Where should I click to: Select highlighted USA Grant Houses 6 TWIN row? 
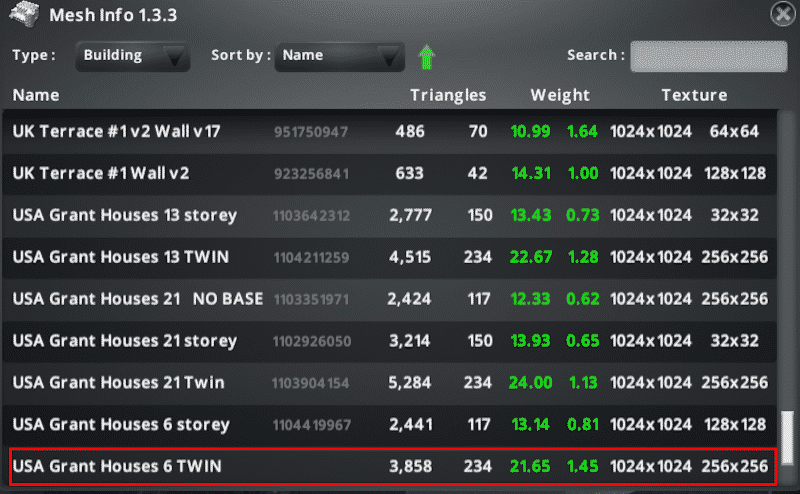click(390, 467)
